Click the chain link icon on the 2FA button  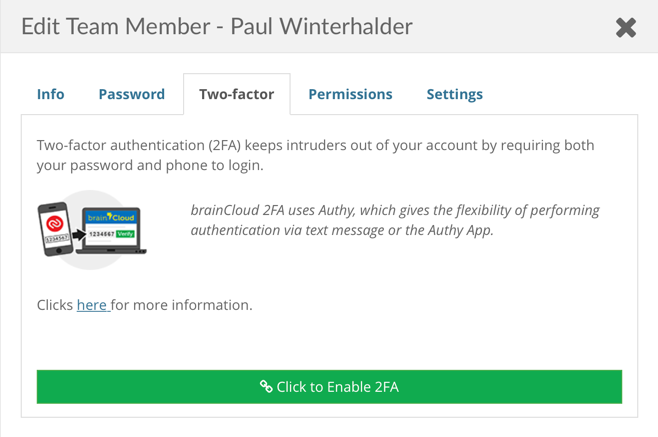(x=266, y=386)
